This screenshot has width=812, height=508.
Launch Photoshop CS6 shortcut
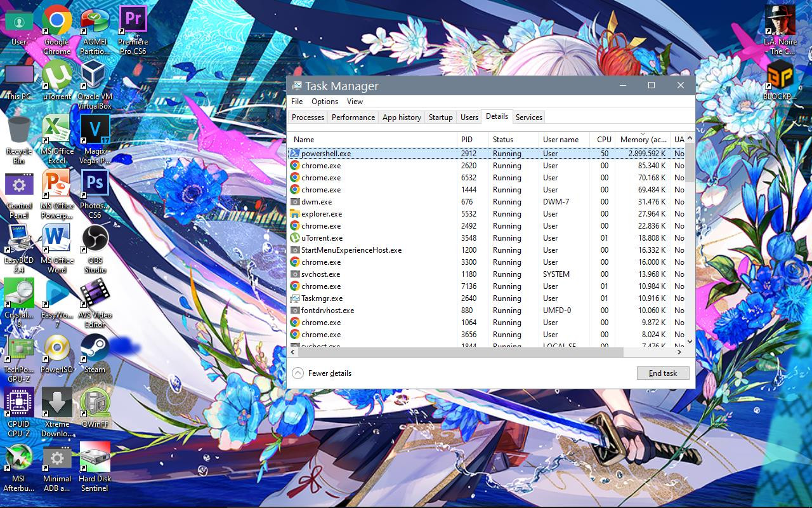tap(95, 194)
